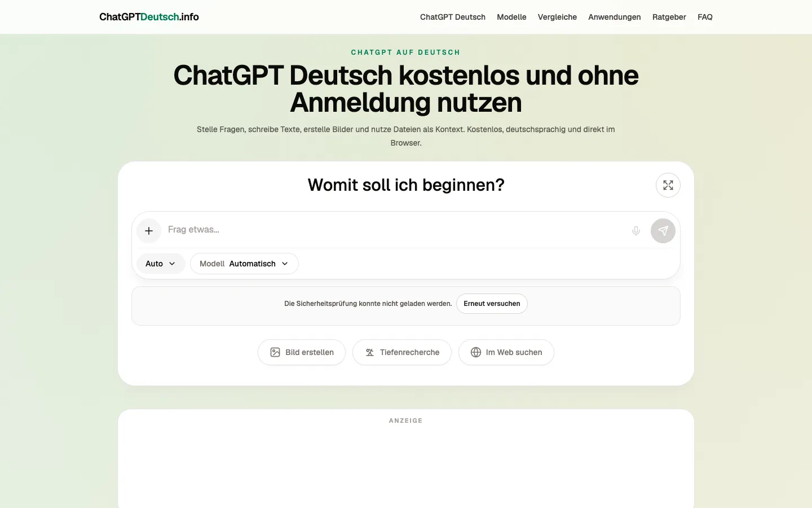This screenshot has height=508, width=812.
Task: Open the Auto mode dropdown
Action: (161, 264)
